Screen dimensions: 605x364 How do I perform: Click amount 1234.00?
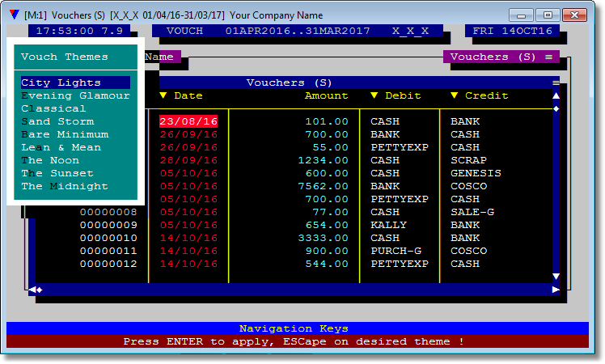point(323,160)
